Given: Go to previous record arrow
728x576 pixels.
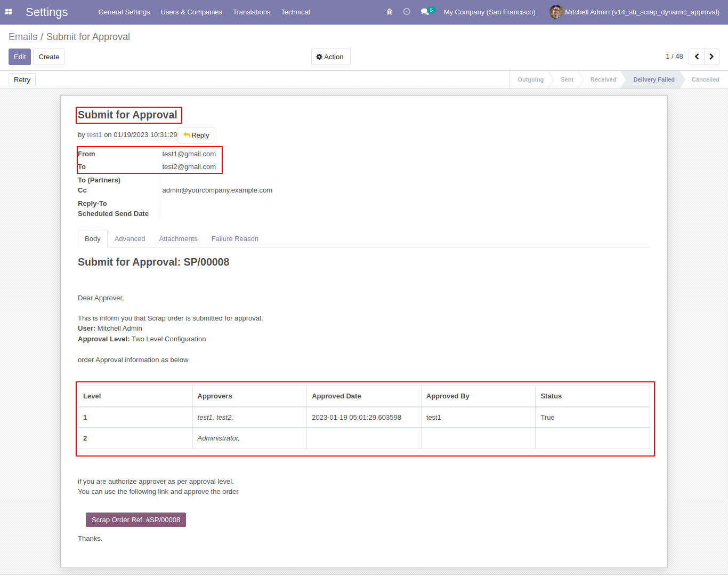Looking at the screenshot, I should (697, 57).
